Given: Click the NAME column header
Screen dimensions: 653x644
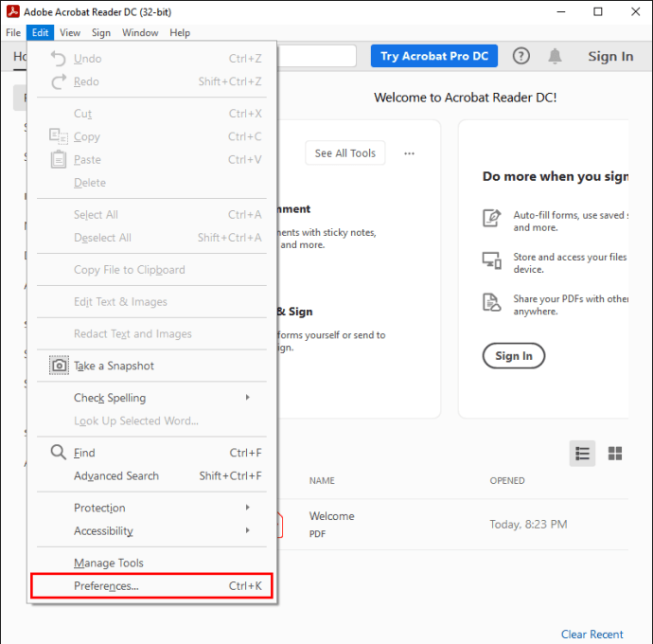Looking at the screenshot, I should tap(322, 480).
